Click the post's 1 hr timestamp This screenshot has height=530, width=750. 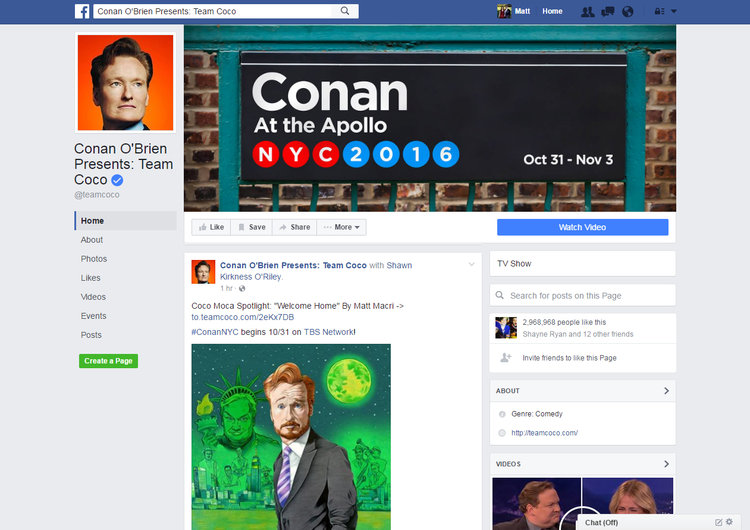tap(226, 288)
